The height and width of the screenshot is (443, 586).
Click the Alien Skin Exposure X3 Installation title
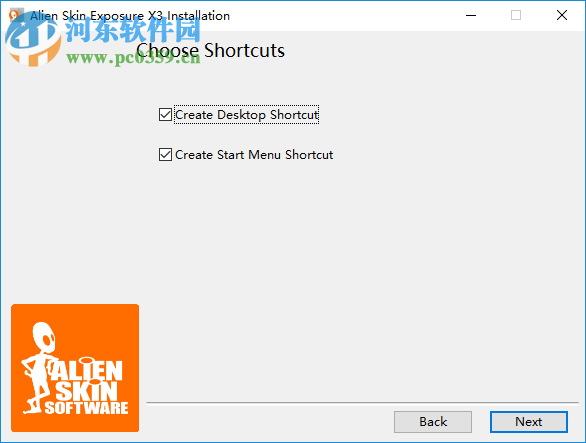pyautogui.click(x=130, y=16)
